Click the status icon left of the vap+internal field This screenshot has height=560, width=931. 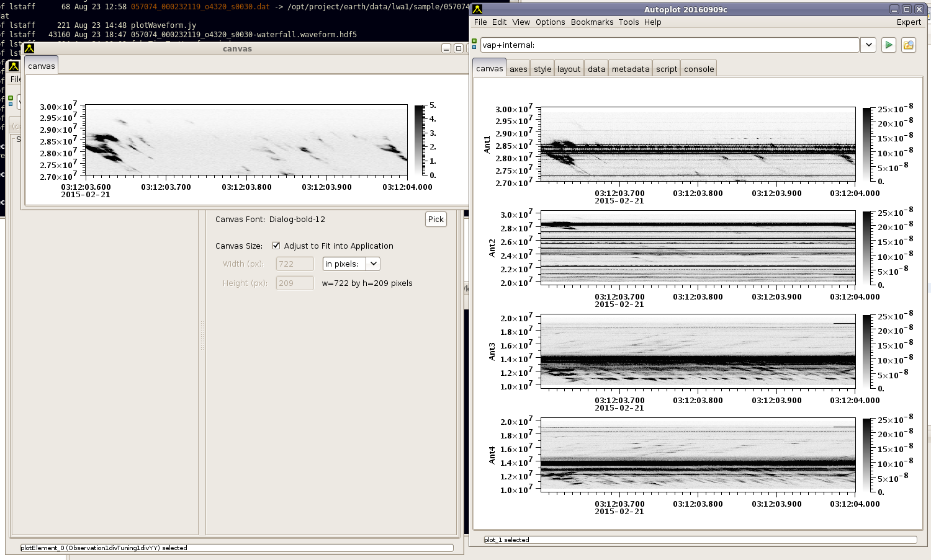(x=474, y=44)
